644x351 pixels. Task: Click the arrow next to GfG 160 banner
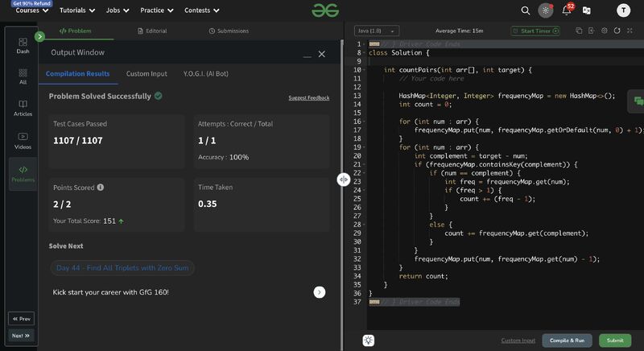pyautogui.click(x=320, y=292)
